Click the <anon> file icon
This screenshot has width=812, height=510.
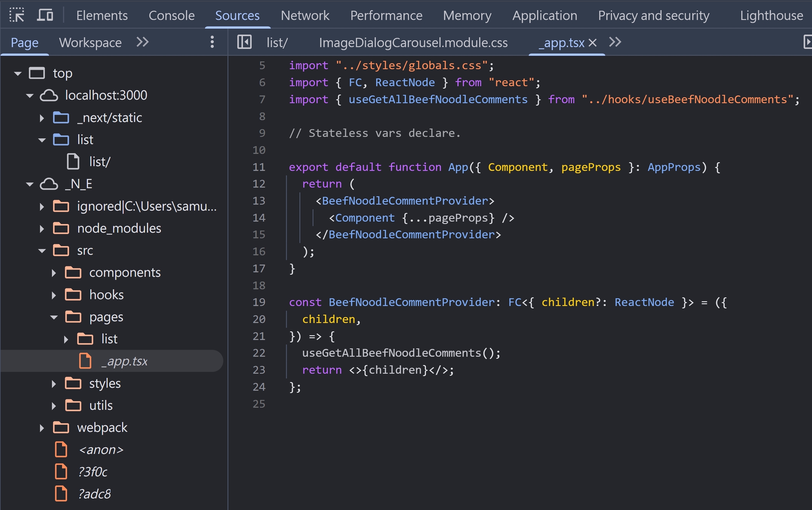[61, 449]
